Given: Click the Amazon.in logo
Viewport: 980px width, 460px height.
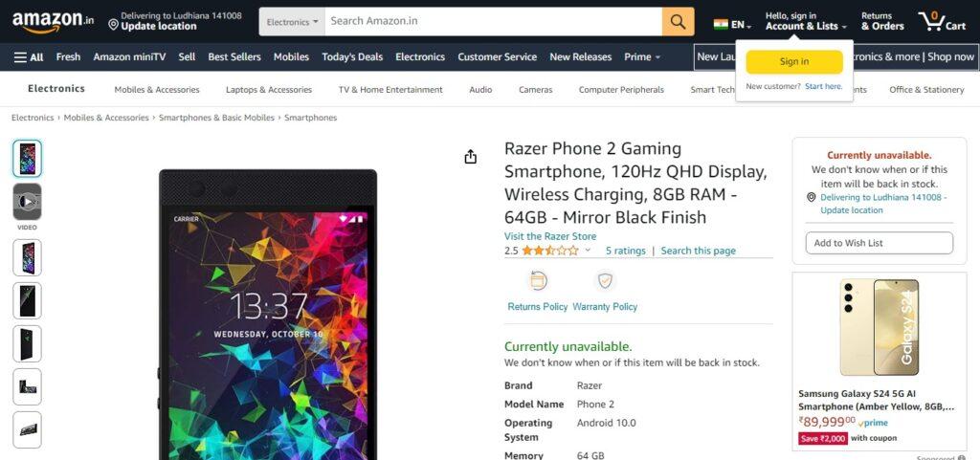Looking at the screenshot, I should click(x=54, y=21).
